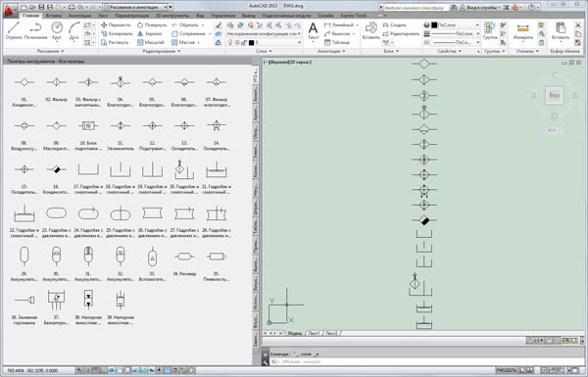The width and height of the screenshot is (588, 377).
Task: Expand the Рисование panel flyout
Action: [51, 51]
